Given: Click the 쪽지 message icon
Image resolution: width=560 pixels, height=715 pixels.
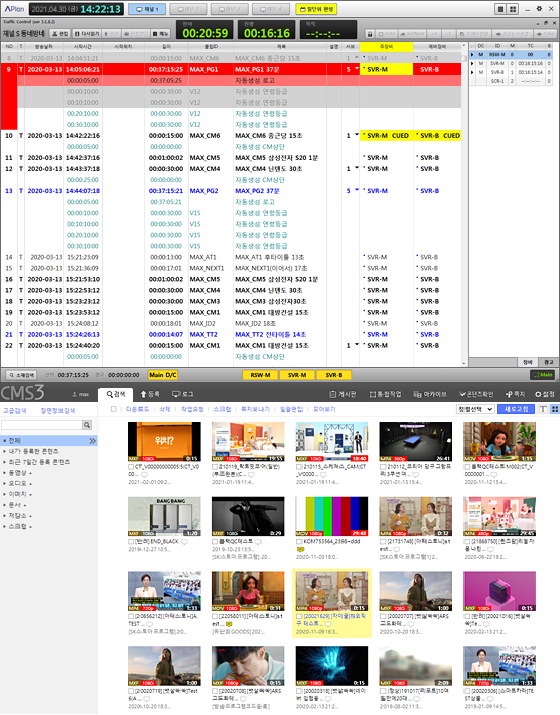Looking at the screenshot, I should coord(515,394).
